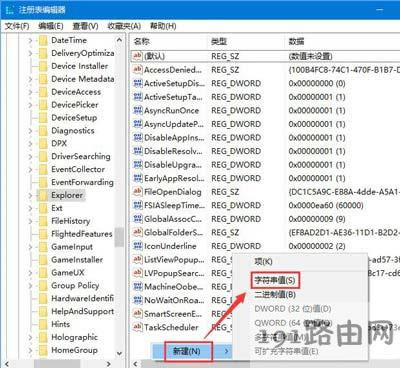Click the DisableAppIns DWORD value icon
Screen dimensions: 400x368
click(x=137, y=137)
